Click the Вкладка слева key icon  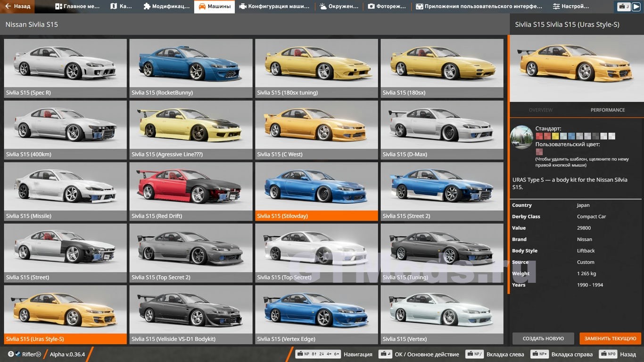(x=474, y=354)
